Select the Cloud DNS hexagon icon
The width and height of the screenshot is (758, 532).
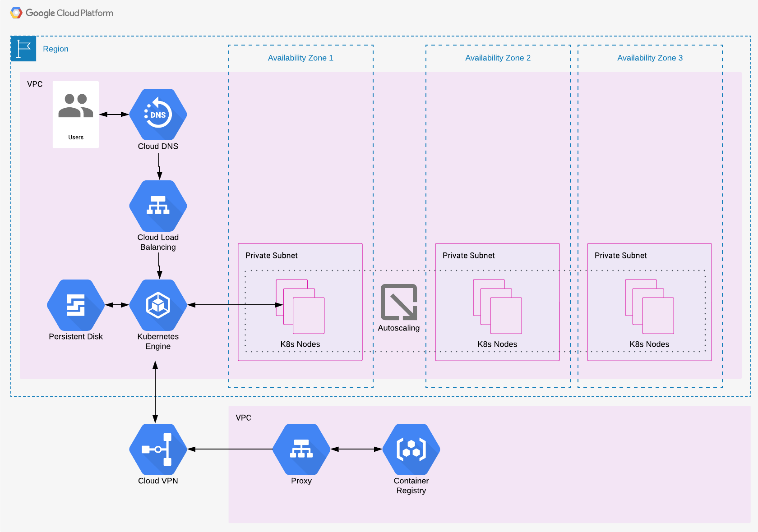[x=158, y=115]
